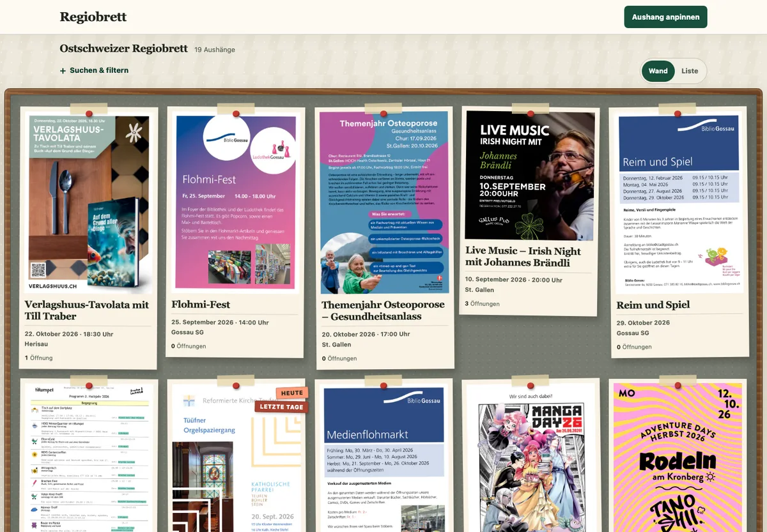Open title Verlagshuus-Tavolata mit Till Traber
Screen dimensions: 767x532
[x=86, y=310]
